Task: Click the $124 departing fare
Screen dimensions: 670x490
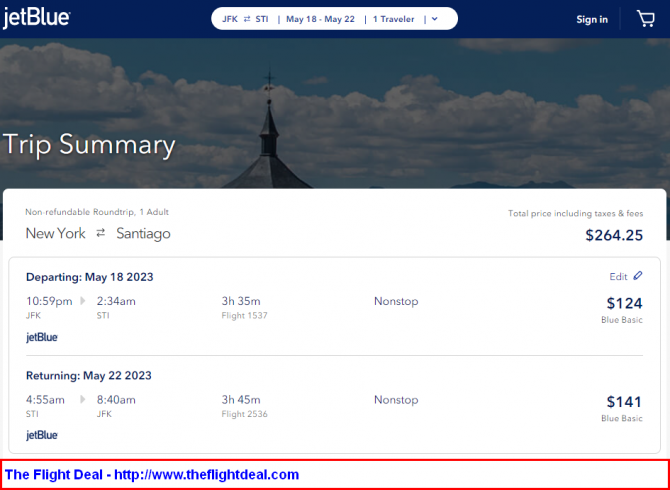Action: point(625,303)
